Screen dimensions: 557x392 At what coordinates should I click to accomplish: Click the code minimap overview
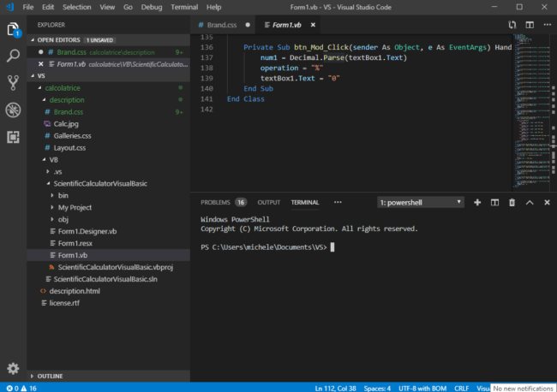532,110
